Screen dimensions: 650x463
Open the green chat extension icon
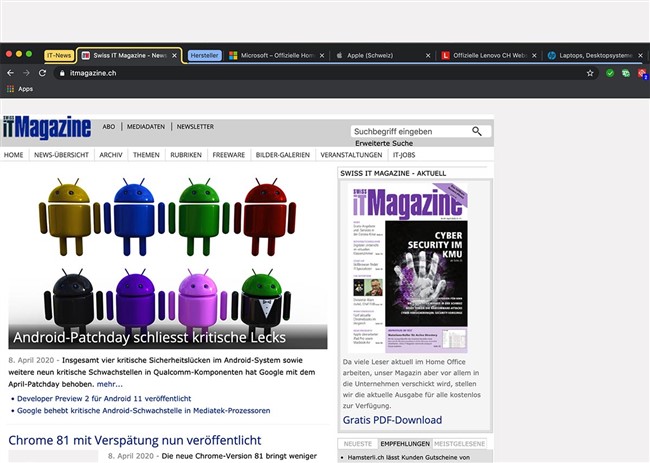click(626, 73)
